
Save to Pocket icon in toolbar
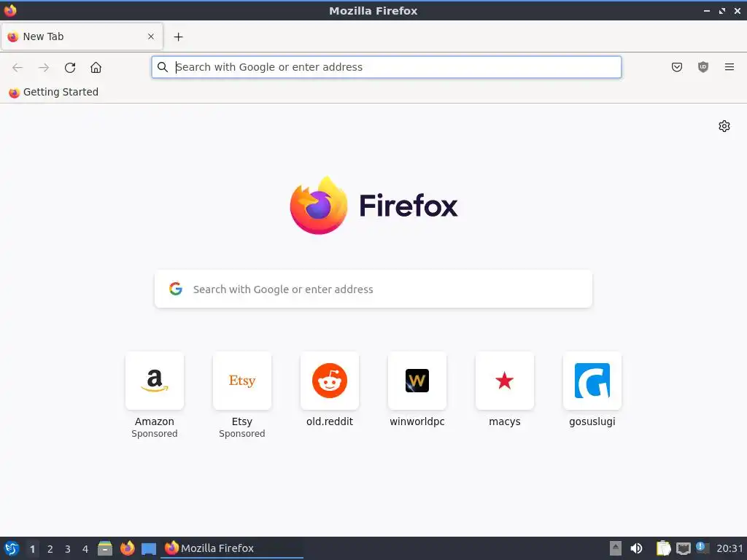click(676, 67)
